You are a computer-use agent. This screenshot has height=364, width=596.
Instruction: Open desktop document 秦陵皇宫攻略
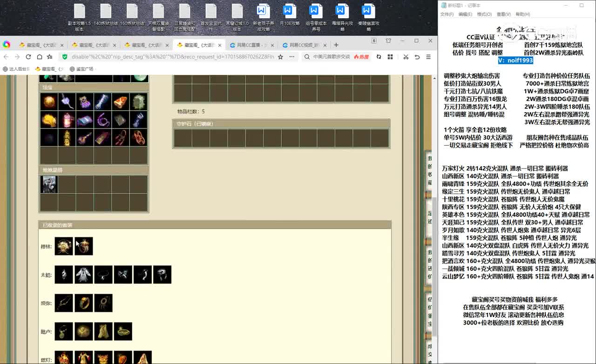tap(369, 17)
